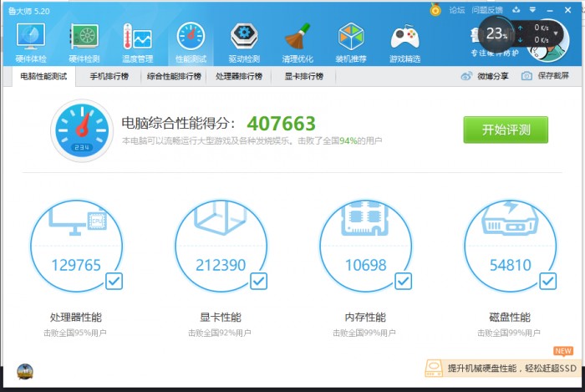Screen dimensions: 585x392
Task: Open the title bar dropdown menu arrow
Action: (533, 10)
